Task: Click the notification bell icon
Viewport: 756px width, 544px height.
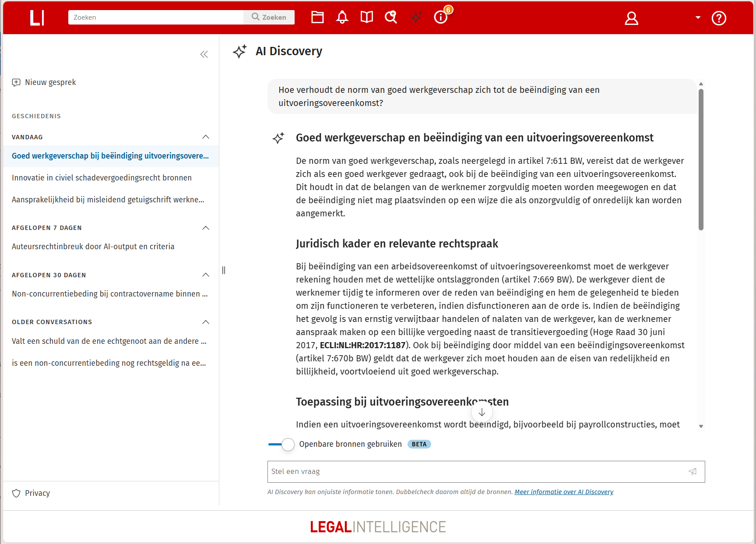Action: 342,18
